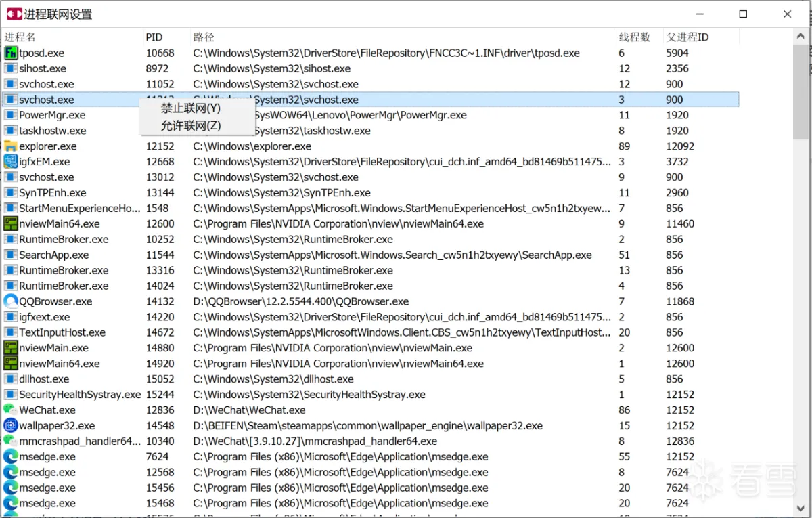Screen dimensions: 812x518
Task: Click parent process ID 3732 of igfxEM.exe
Action: (677, 162)
